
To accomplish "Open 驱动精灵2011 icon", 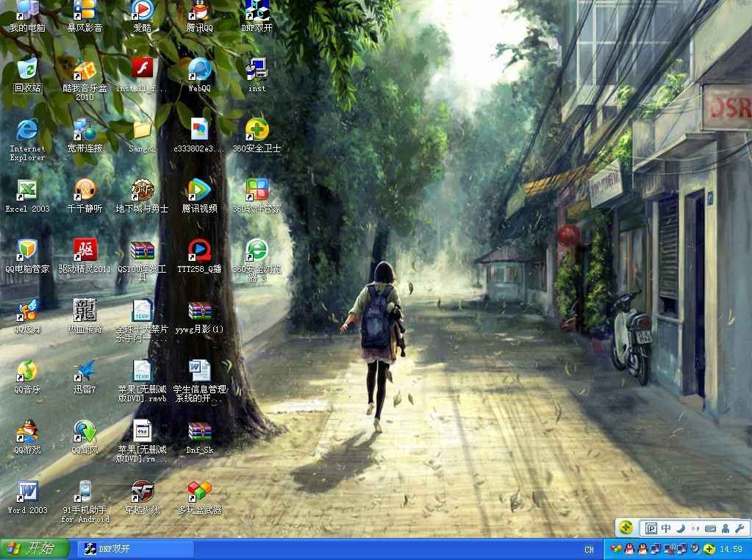I will [85, 256].
